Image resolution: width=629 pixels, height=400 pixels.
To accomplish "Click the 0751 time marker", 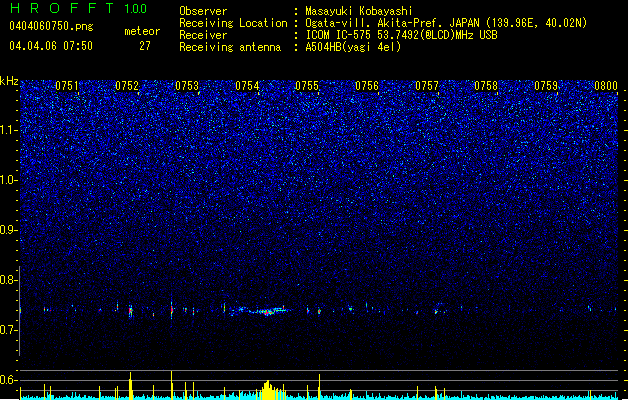I will click(67, 86).
